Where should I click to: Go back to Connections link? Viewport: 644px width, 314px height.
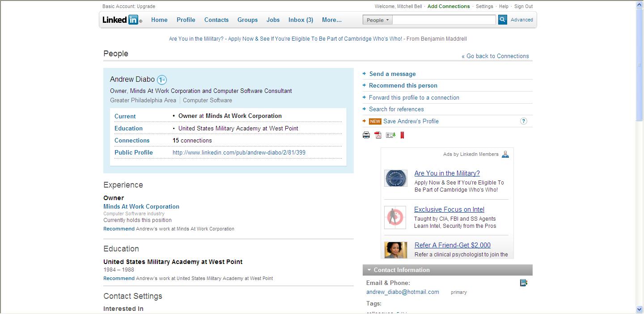pyautogui.click(x=495, y=56)
